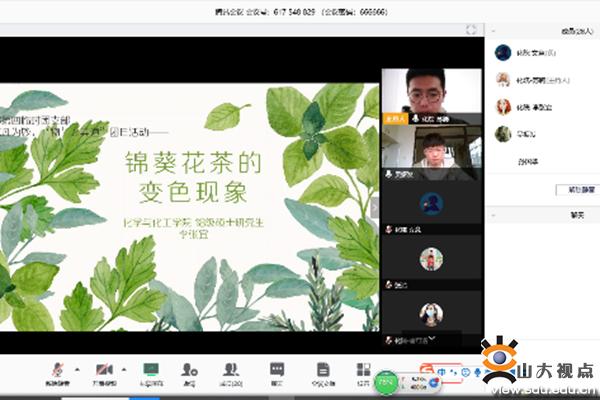The height and width of the screenshot is (400, 600).
Task: Open camera options arrow beside the video button
Action: click(x=123, y=370)
